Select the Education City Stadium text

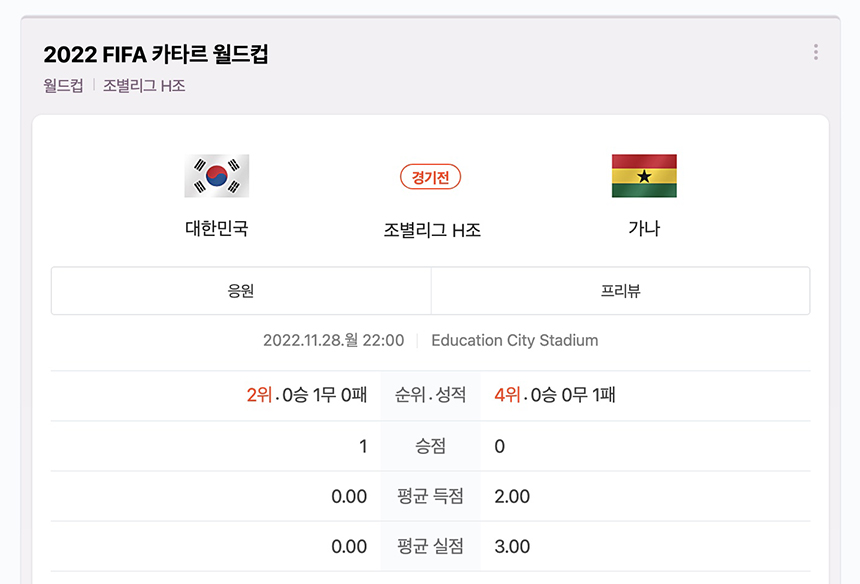(513, 340)
